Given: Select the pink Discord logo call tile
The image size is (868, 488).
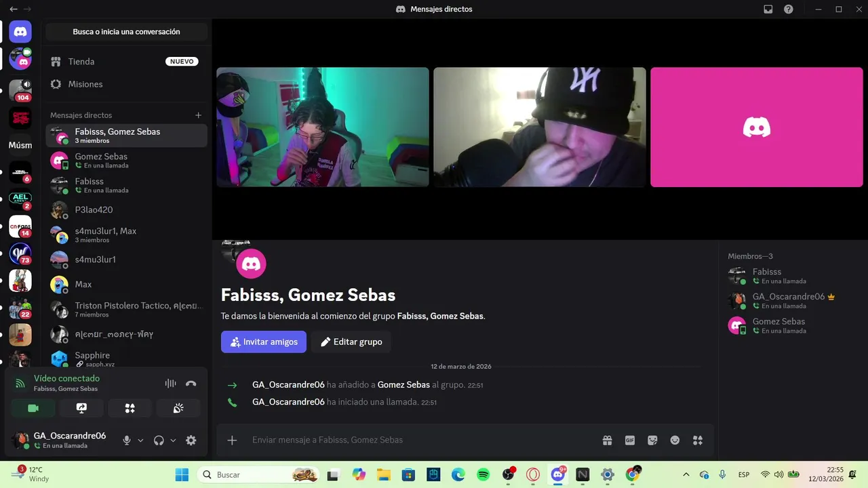Looking at the screenshot, I should point(757,127).
